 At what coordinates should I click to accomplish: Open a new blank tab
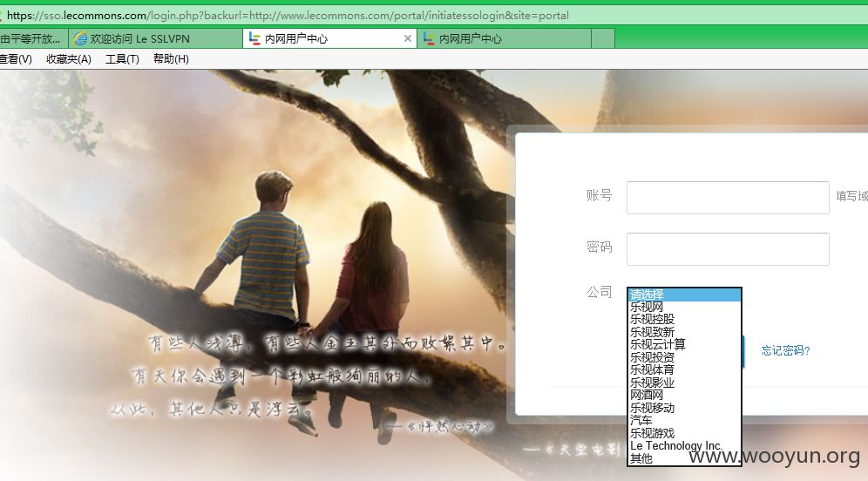(x=603, y=38)
